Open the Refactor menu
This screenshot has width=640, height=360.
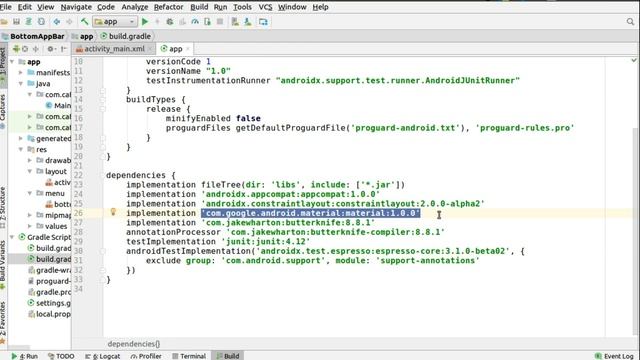(x=169, y=7)
